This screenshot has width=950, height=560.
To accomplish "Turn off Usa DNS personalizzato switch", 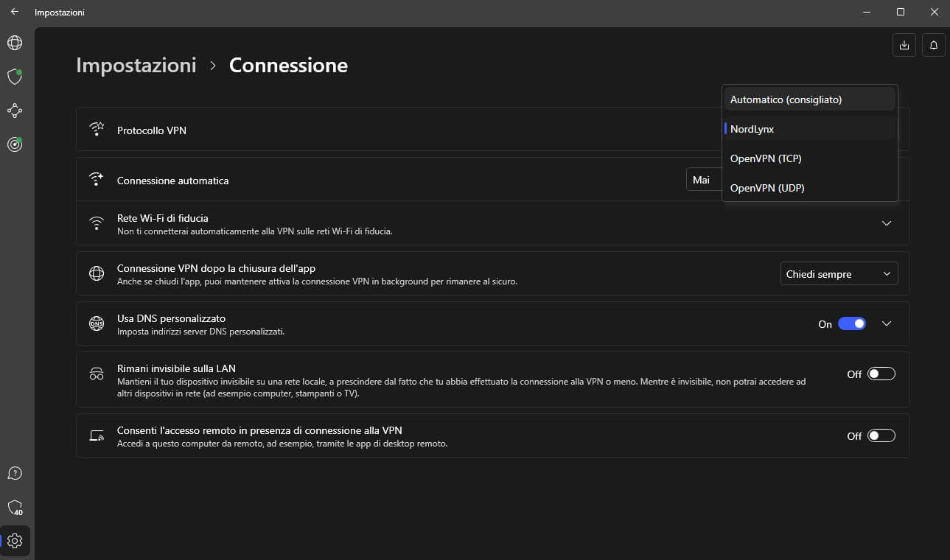I will pyautogui.click(x=852, y=323).
